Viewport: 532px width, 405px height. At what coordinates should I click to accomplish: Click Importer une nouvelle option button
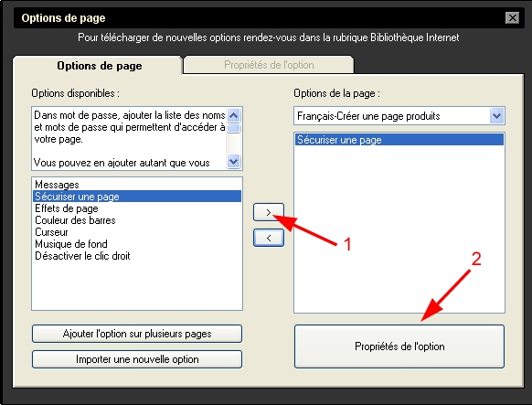(137, 359)
